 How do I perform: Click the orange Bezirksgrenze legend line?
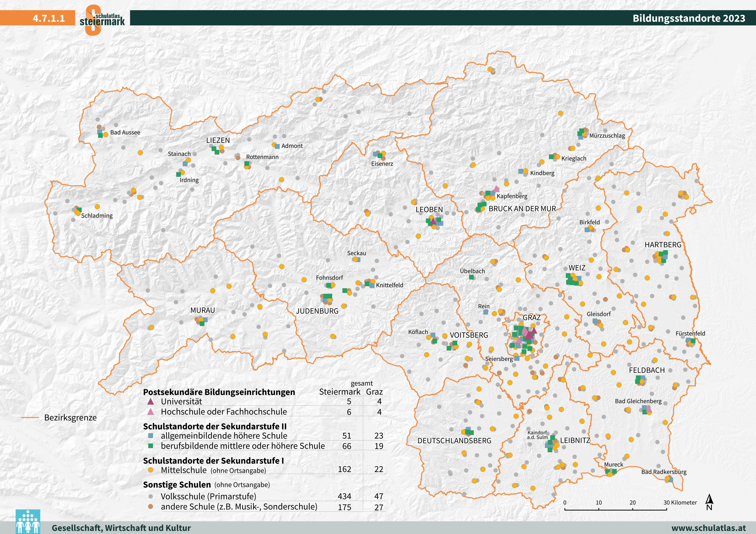(x=30, y=418)
